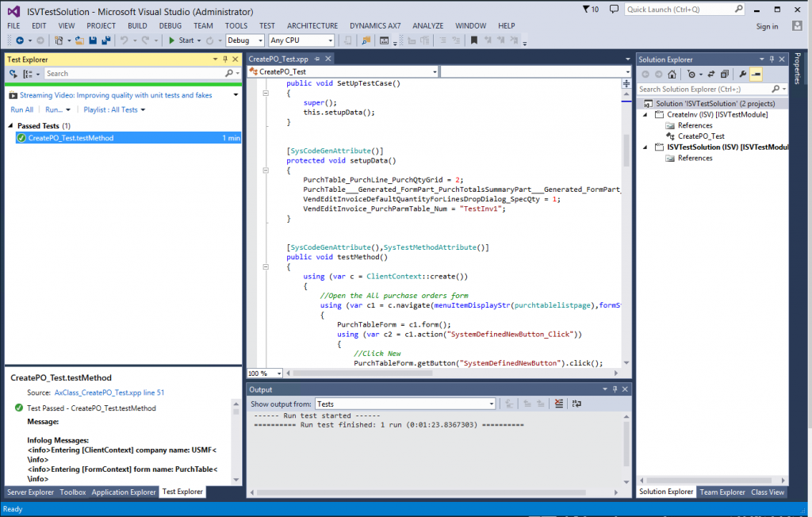Switch to the Team Explorer tab

tap(722, 492)
